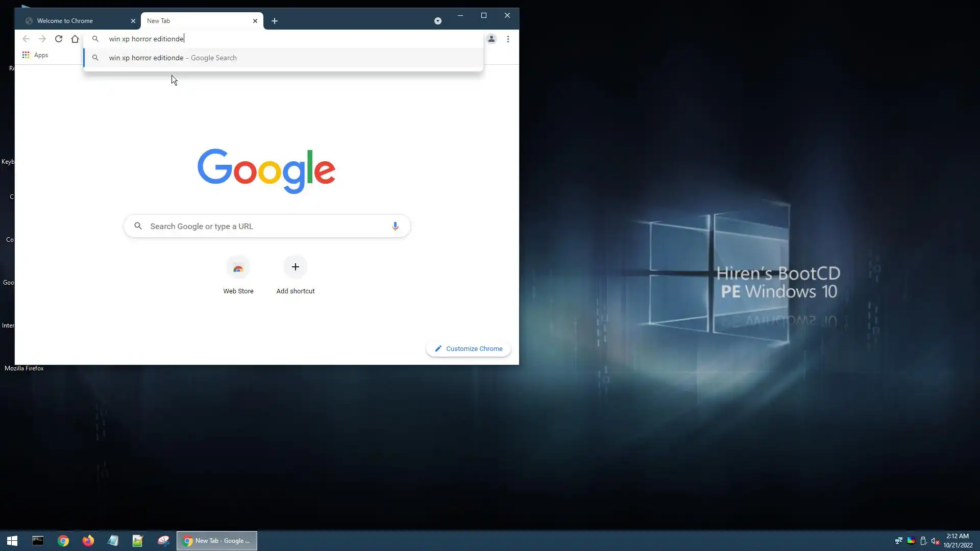Click the Customize Chrome button
The image size is (980, 551).
(468, 349)
